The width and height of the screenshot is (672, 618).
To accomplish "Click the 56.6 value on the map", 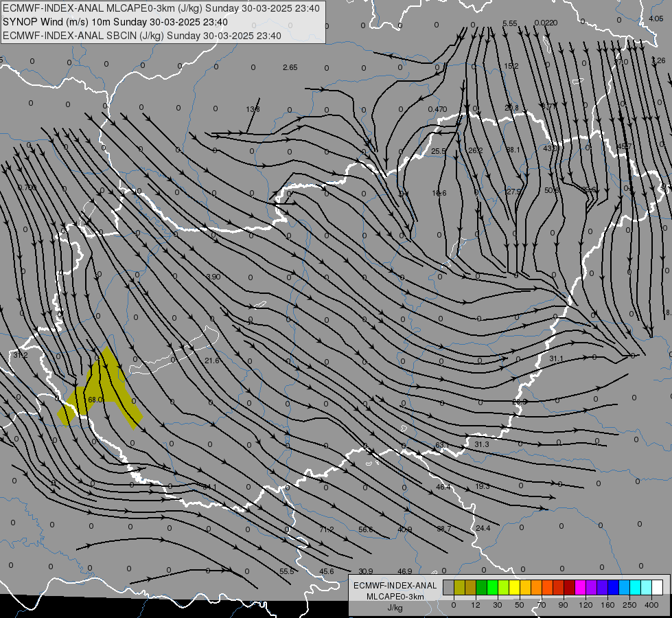I will point(366,529).
